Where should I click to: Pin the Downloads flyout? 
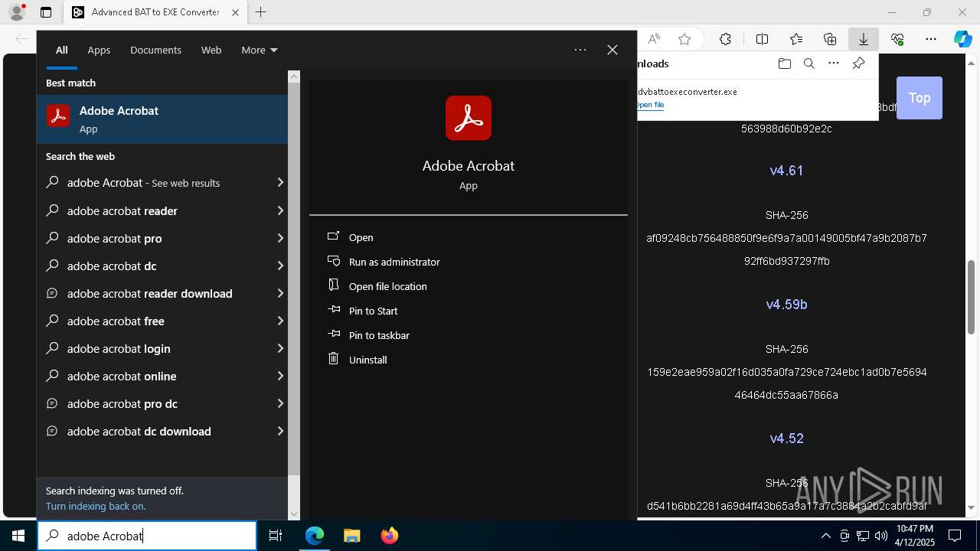[x=858, y=64]
